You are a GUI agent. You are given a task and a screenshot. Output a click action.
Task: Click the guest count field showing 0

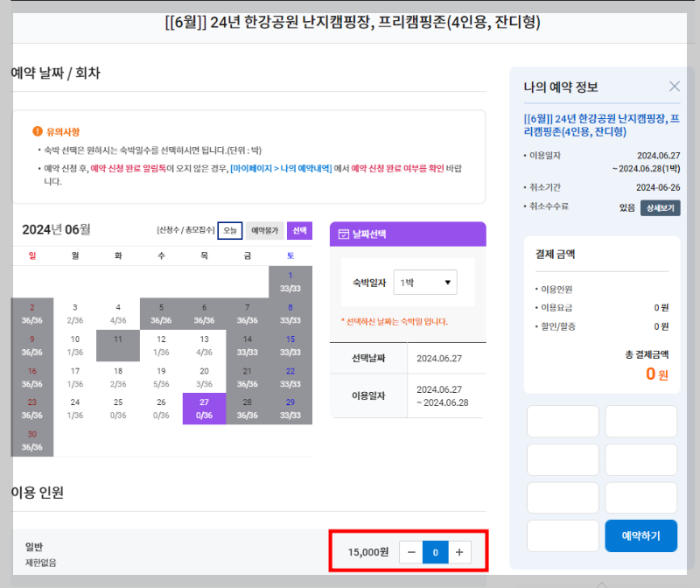(x=435, y=552)
